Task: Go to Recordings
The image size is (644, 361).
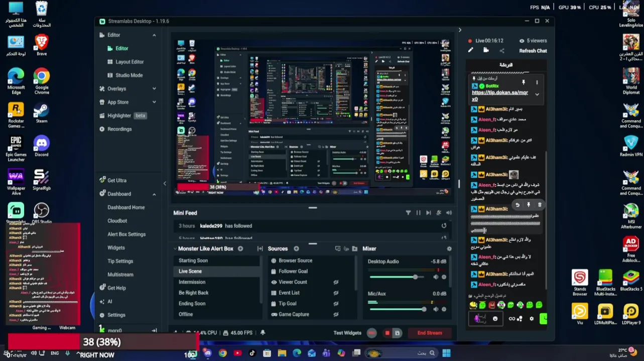Action: [119, 129]
